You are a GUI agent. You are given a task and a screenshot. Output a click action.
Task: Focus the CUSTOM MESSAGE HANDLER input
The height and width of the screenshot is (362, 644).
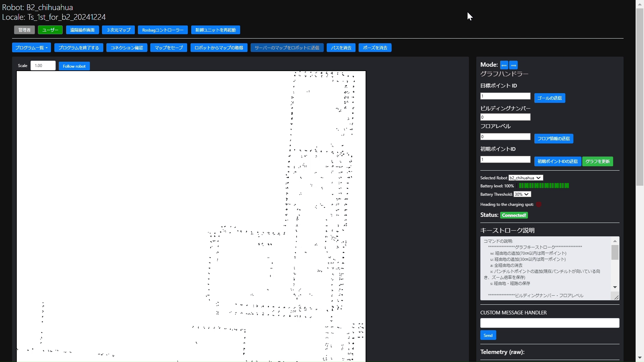(x=549, y=323)
